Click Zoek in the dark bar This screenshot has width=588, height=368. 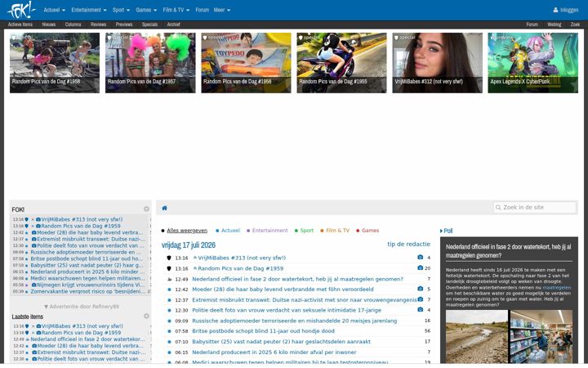pyautogui.click(x=575, y=25)
